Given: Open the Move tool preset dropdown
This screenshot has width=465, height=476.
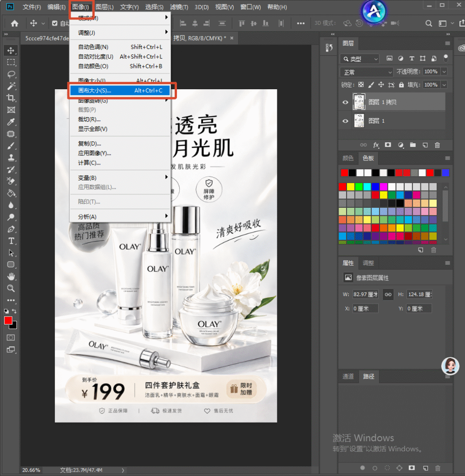Looking at the screenshot, I should point(43,23).
